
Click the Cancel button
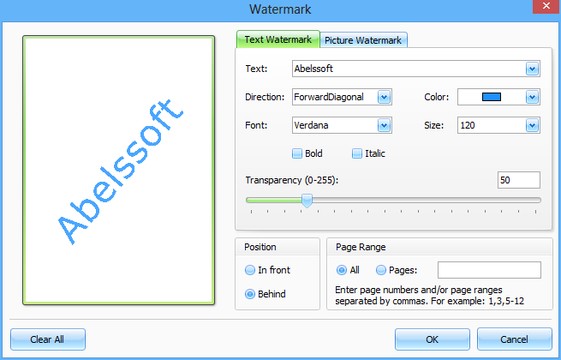tap(514, 339)
